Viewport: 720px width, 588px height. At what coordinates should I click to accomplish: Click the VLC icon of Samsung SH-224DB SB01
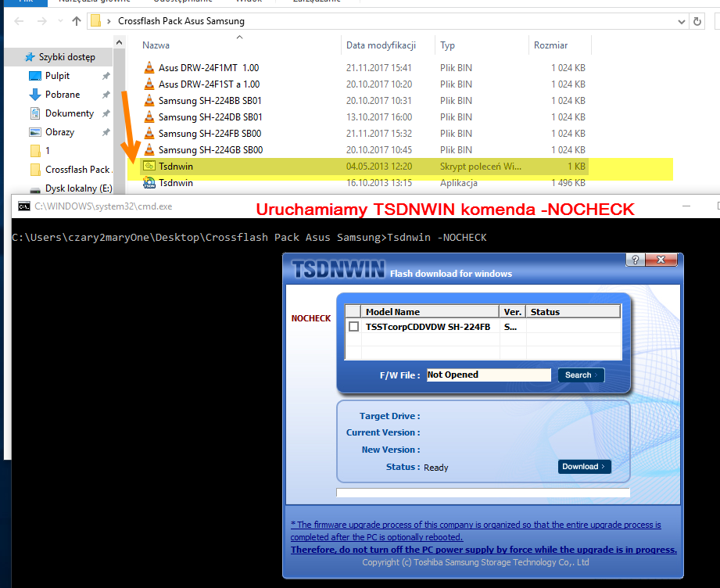point(149,117)
